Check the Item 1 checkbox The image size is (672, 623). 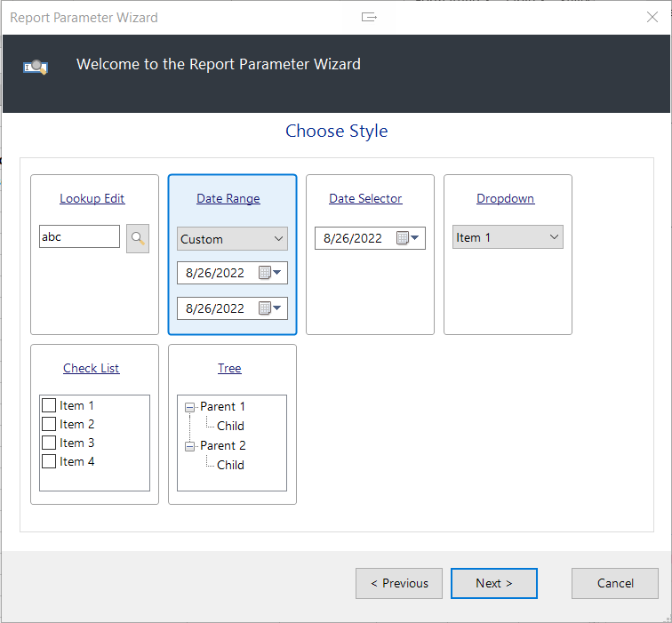pos(49,405)
